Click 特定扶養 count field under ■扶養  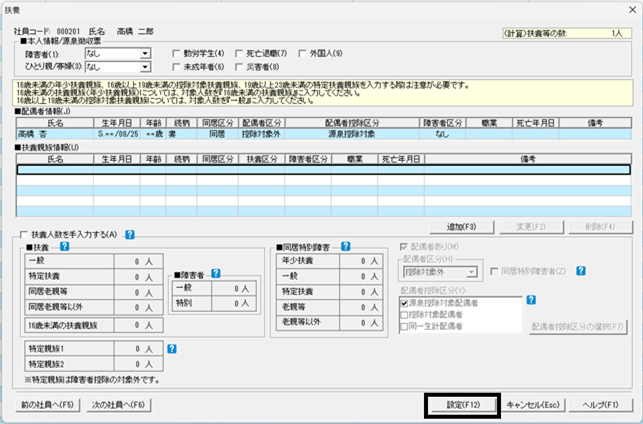coord(139,277)
